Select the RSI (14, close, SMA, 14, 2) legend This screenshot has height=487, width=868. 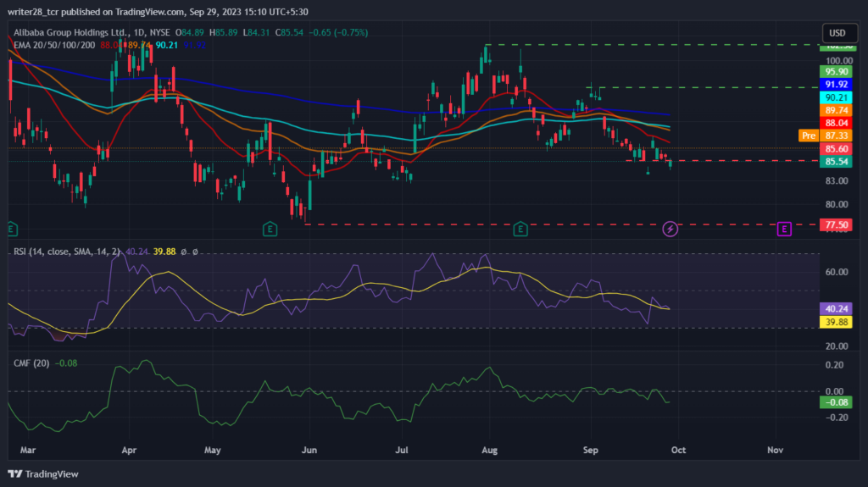[x=66, y=252]
